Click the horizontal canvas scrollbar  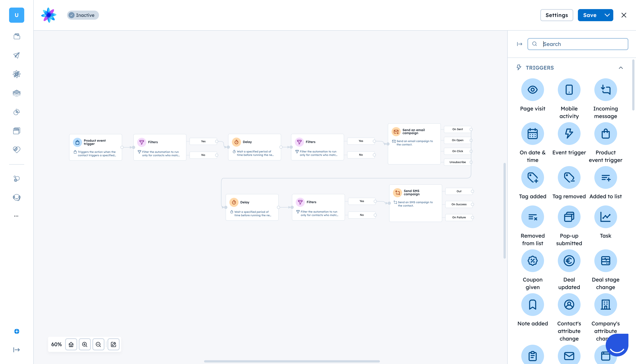tap(292, 361)
